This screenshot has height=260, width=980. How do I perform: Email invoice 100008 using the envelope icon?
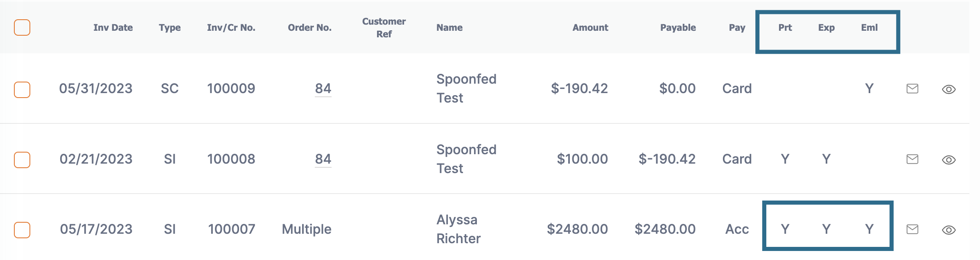click(912, 159)
